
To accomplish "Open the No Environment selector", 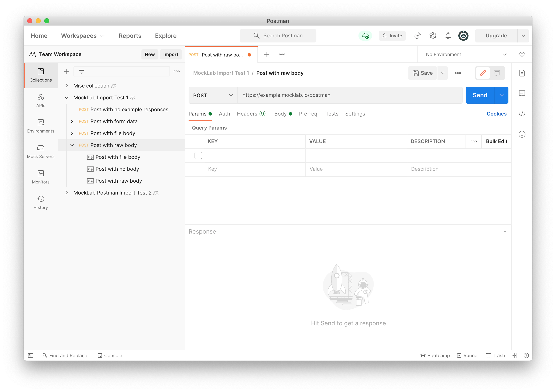I will [466, 55].
